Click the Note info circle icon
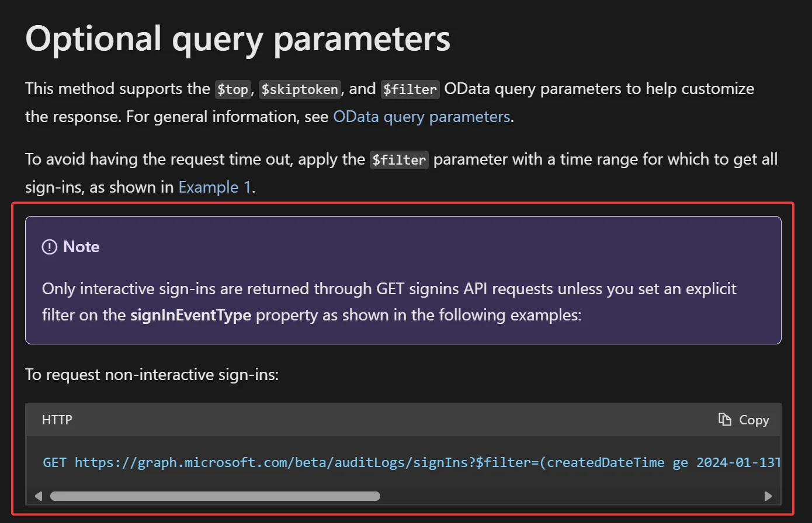The width and height of the screenshot is (812, 523). coord(50,247)
